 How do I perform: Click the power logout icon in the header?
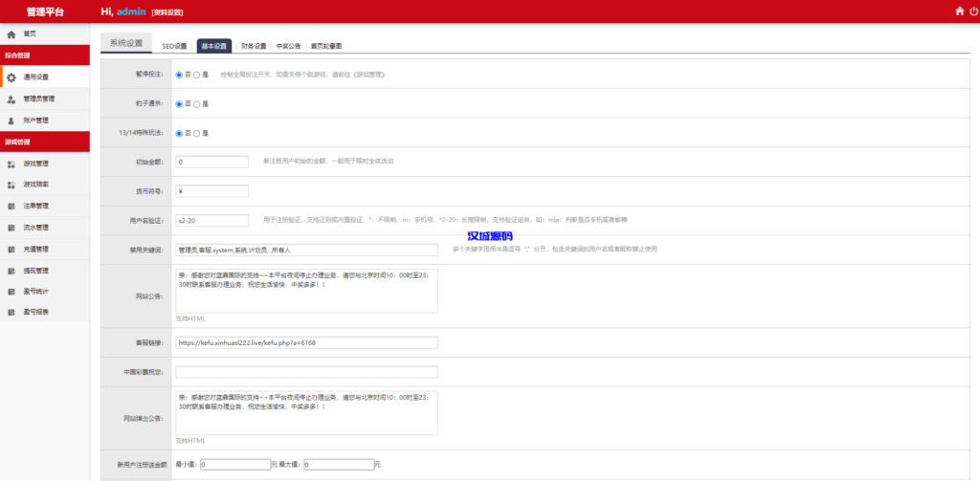click(x=973, y=11)
